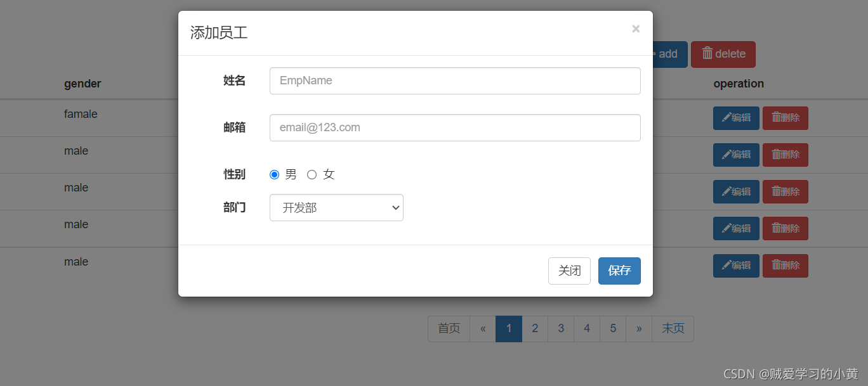Delete the famale row with 删除 button
The image size is (868, 386).
(786, 118)
